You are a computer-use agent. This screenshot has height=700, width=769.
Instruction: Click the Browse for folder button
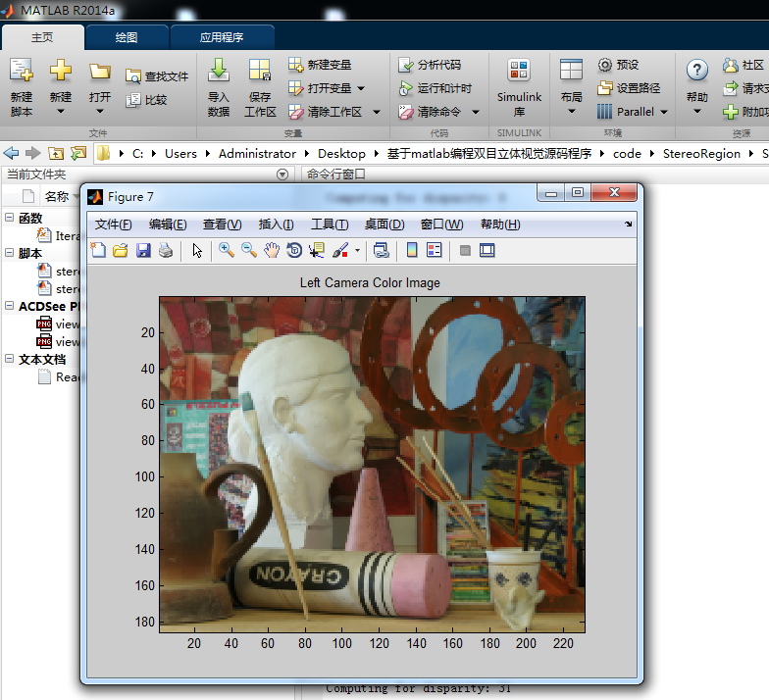coord(78,153)
